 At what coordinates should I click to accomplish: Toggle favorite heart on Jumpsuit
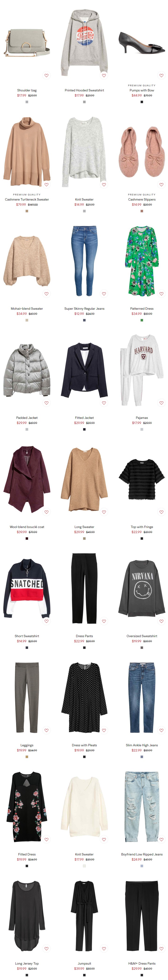(x=104, y=949)
